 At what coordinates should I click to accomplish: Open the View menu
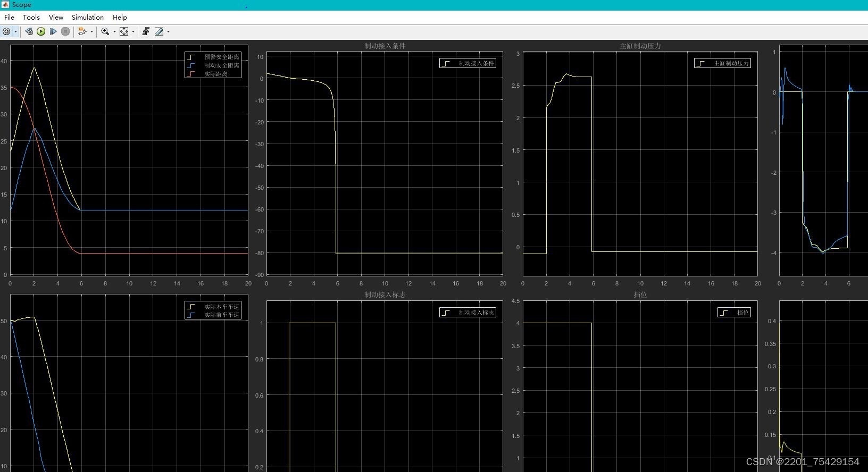(x=56, y=17)
